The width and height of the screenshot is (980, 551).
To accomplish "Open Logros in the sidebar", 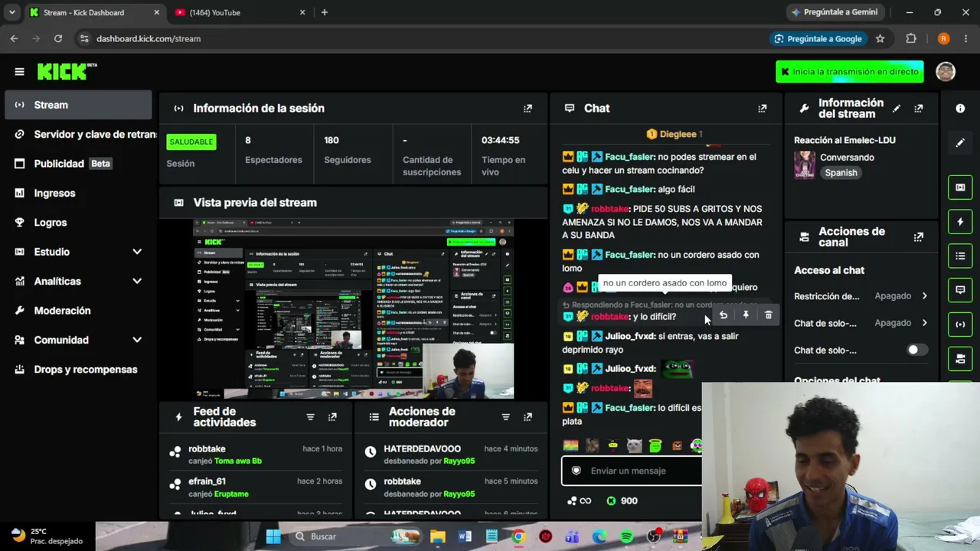I will click(78, 223).
